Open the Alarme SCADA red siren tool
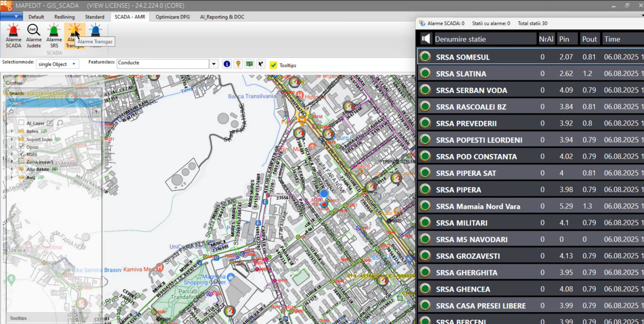The height and width of the screenshot is (324, 644). click(13, 31)
